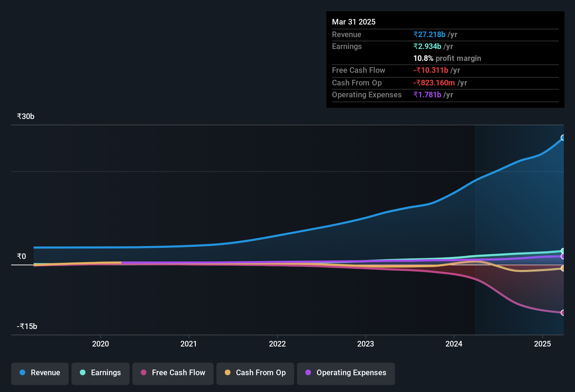Click the Operating Expenses endpoint marker
The height and width of the screenshot is (392, 575).
[563, 257]
